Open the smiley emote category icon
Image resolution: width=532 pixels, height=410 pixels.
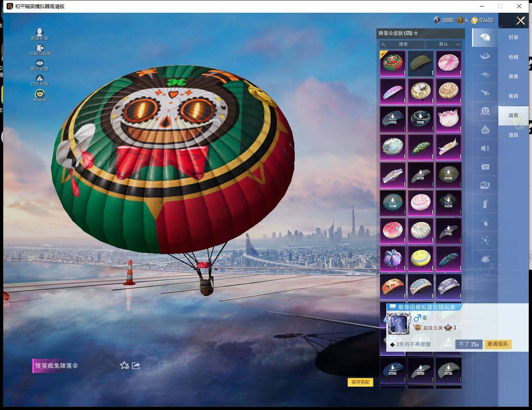coord(485,111)
